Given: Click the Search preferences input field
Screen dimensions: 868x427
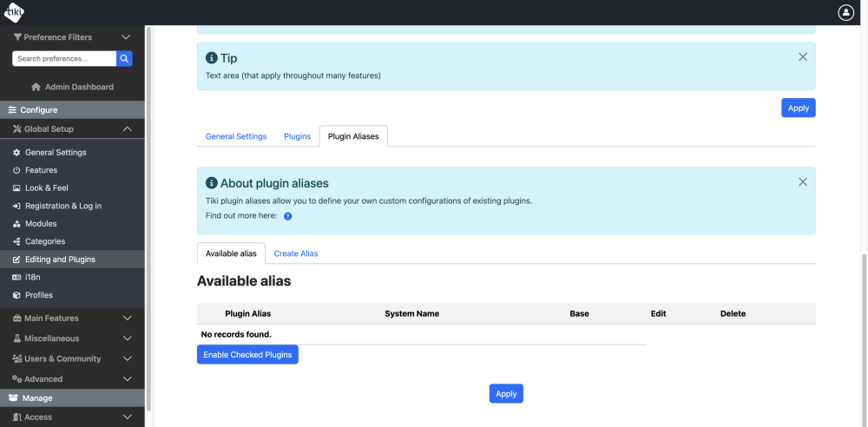Looking at the screenshot, I should (x=64, y=58).
